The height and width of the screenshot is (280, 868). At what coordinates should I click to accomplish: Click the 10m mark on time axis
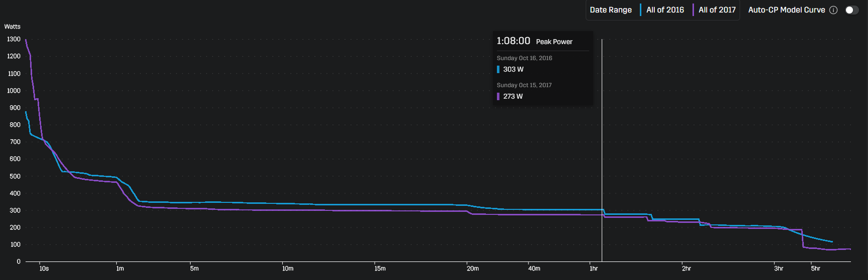coord(287,269)
